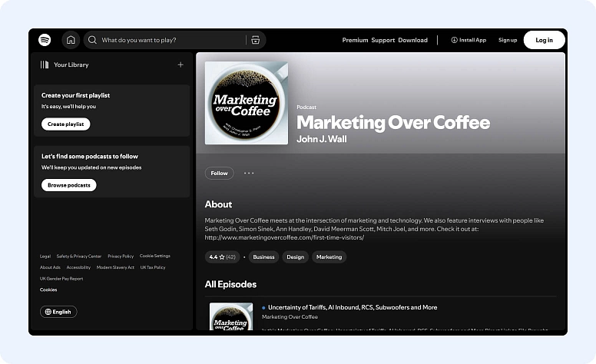Open the Cookies link

(x=48, y=290)
